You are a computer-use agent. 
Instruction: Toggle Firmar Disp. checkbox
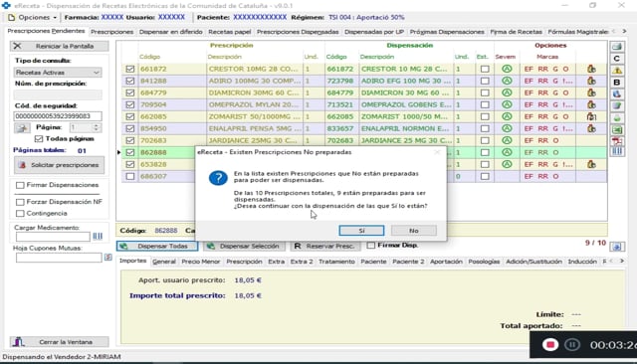(370, 245)
